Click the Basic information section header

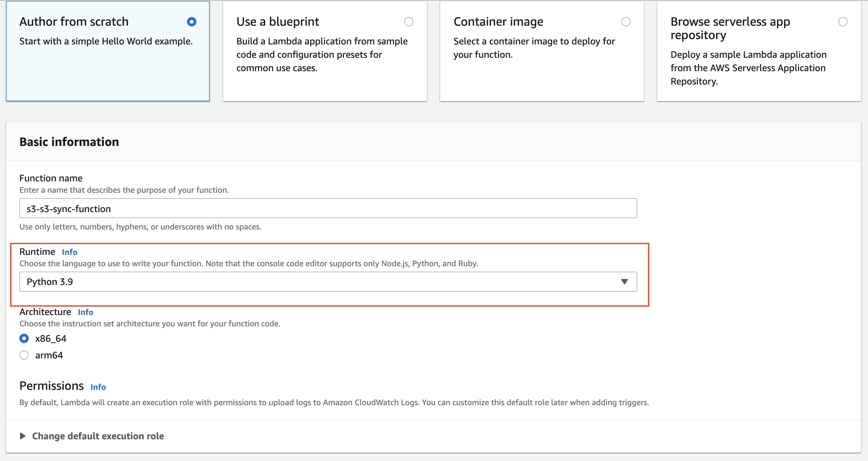[69, 142]
